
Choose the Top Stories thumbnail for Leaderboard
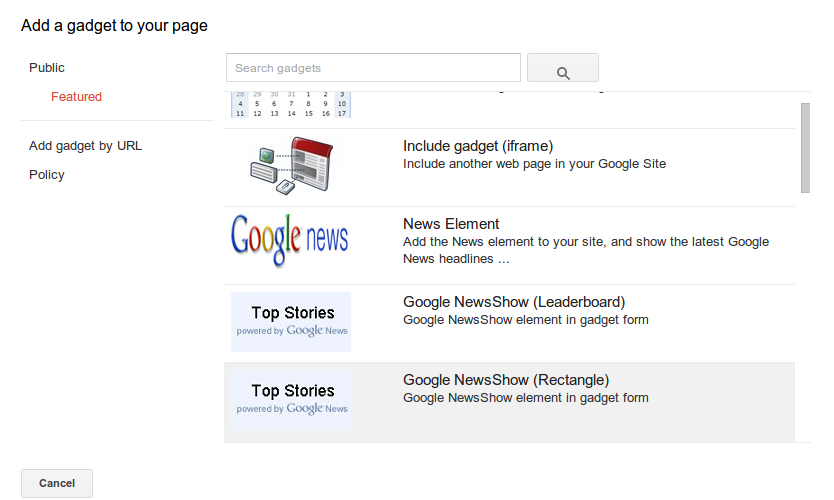pos(290,322)
